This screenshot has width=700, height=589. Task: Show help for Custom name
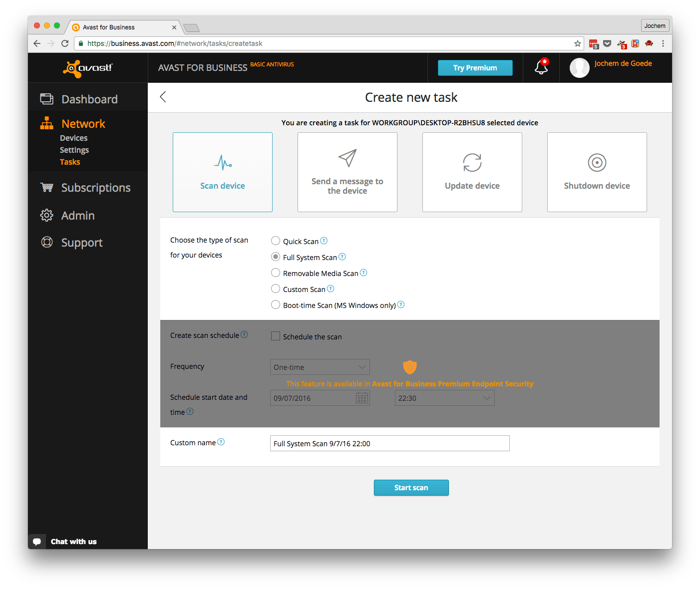[221, 442]
